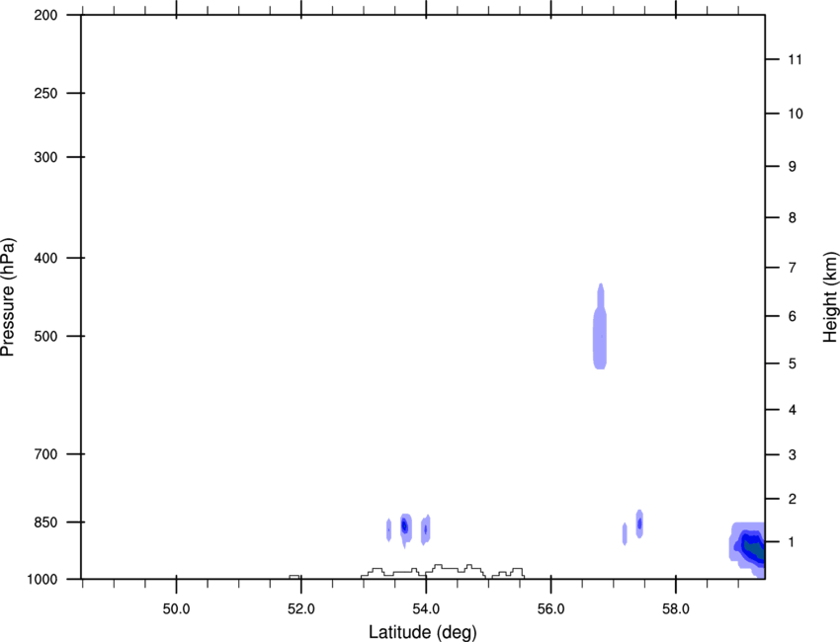Click the blue contour blob near 57.4 latitude
The image size is (840, 642).
pyautogui.click(x=639, y=523)
